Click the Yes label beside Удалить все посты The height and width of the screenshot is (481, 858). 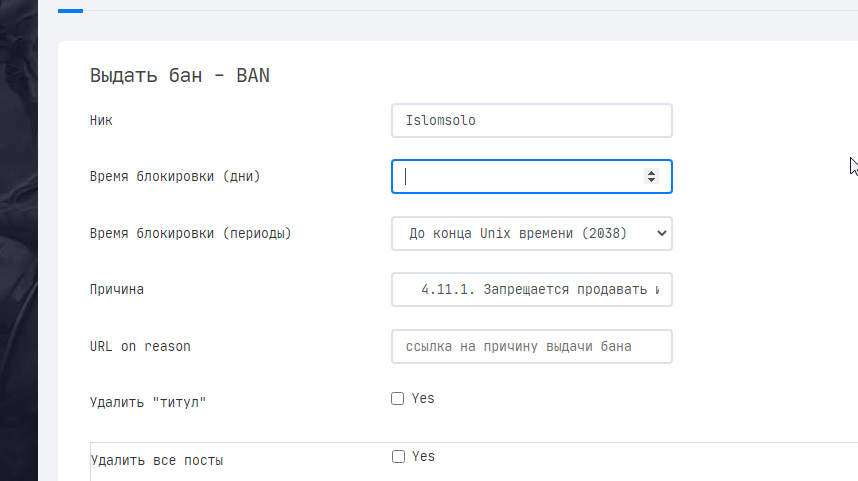(x=424, y=456)
